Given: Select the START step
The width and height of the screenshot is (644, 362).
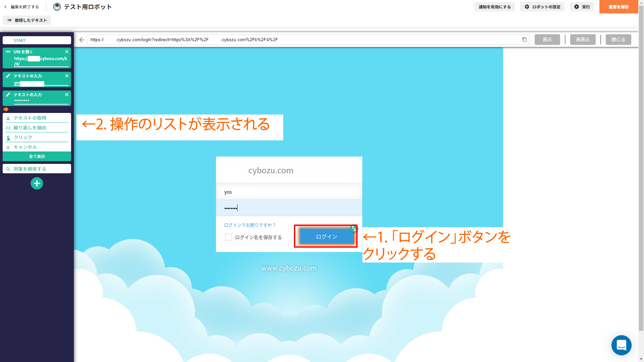Looking at the screenshot, I should 37,40.
